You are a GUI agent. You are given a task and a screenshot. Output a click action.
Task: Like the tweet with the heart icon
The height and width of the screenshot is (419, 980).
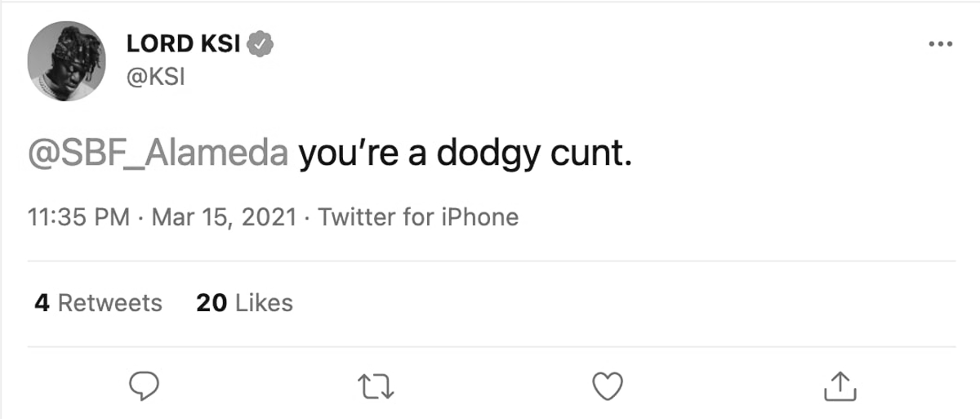coord(607,386)
